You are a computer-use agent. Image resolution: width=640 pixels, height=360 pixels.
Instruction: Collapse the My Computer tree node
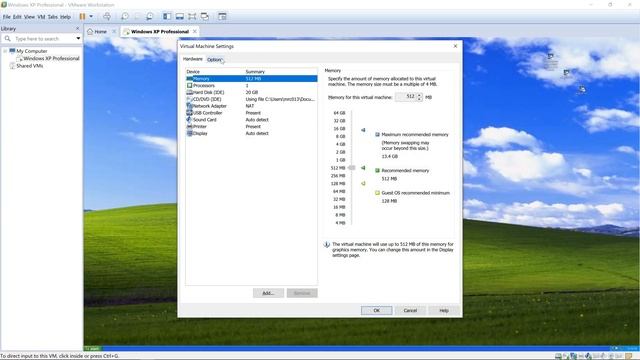click(x=5, y=51)
